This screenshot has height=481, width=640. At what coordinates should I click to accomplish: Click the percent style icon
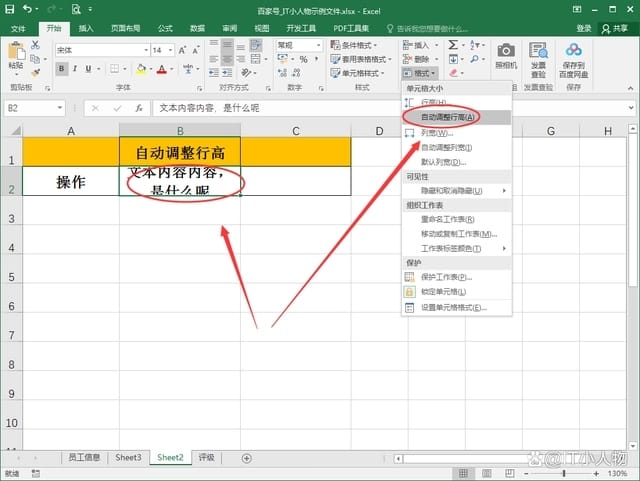tap(303, 60)
